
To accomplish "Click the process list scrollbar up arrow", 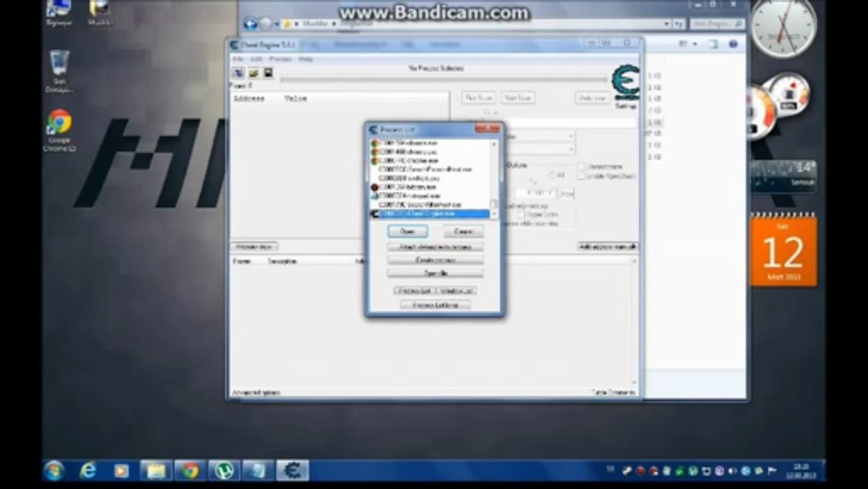I will pos(494,145).
